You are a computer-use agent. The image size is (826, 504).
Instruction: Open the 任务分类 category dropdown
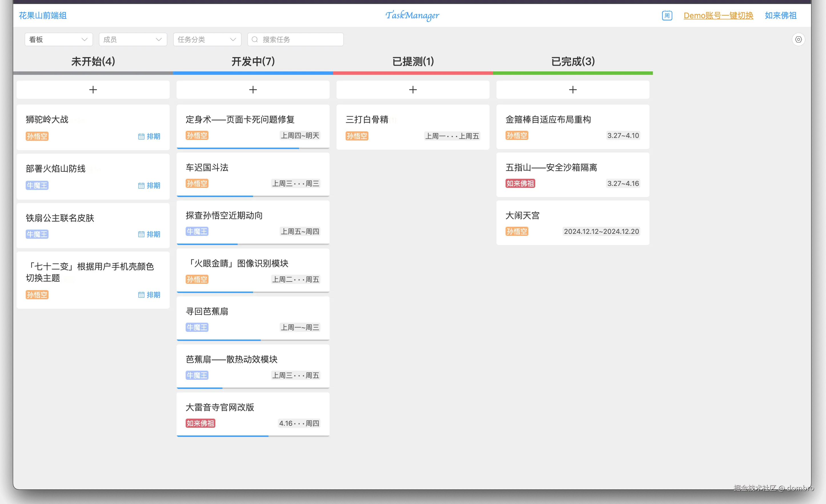pos(207,39)
